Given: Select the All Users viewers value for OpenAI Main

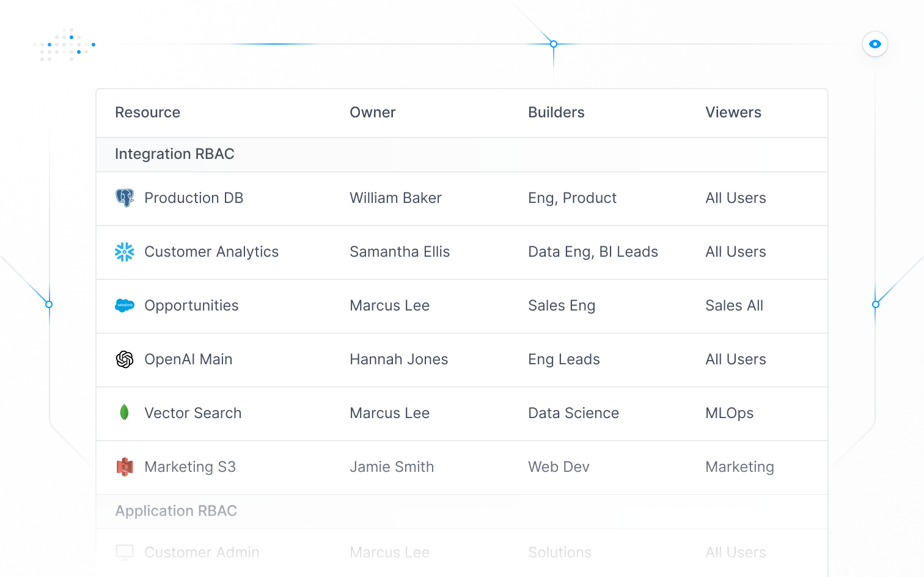Looking at the screenshot, I should pyautogui.click(x=736, y=359).
